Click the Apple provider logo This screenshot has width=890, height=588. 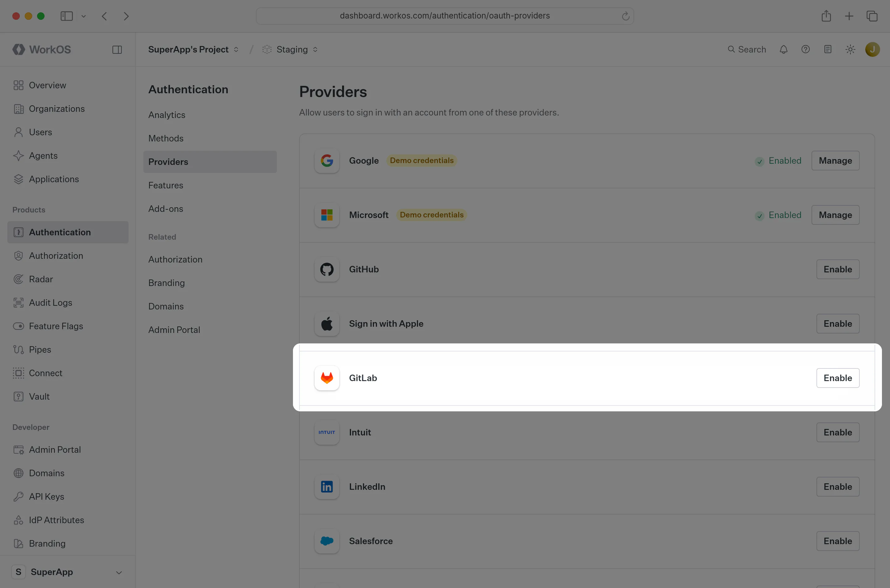pyautogui.click(x=327, y=324)
